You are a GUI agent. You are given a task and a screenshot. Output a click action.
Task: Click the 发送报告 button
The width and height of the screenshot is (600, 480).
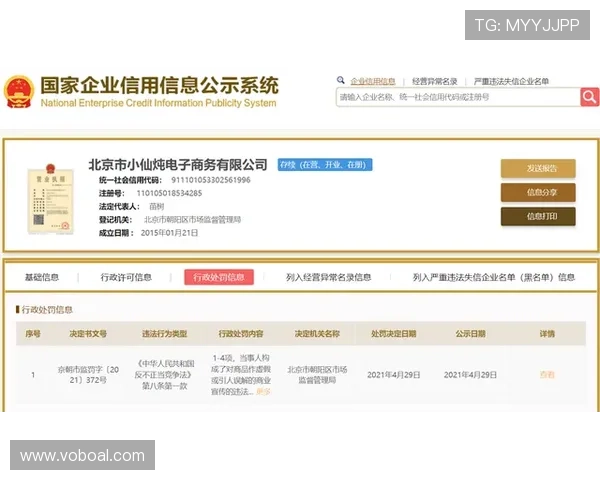click(538, 168)
